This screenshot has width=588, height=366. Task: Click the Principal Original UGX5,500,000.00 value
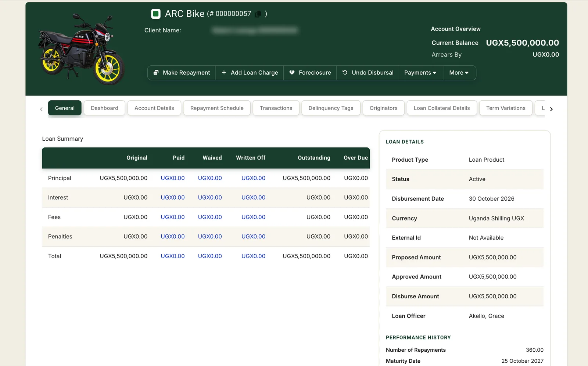point(123,178)
